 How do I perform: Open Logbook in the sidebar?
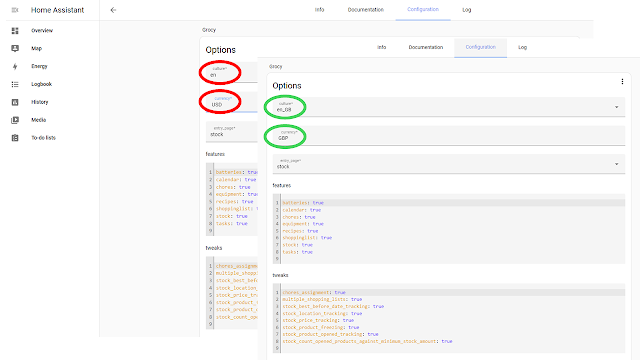pyautogui.click(x=42, y=84)
